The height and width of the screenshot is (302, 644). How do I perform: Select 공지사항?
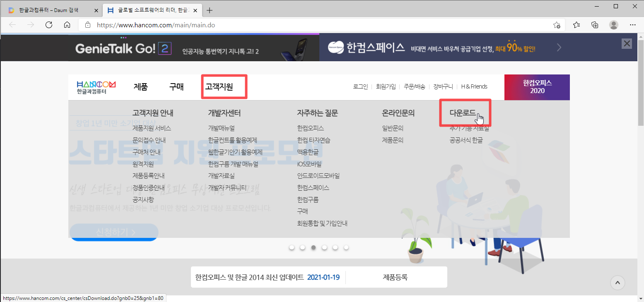coord(143,199)
